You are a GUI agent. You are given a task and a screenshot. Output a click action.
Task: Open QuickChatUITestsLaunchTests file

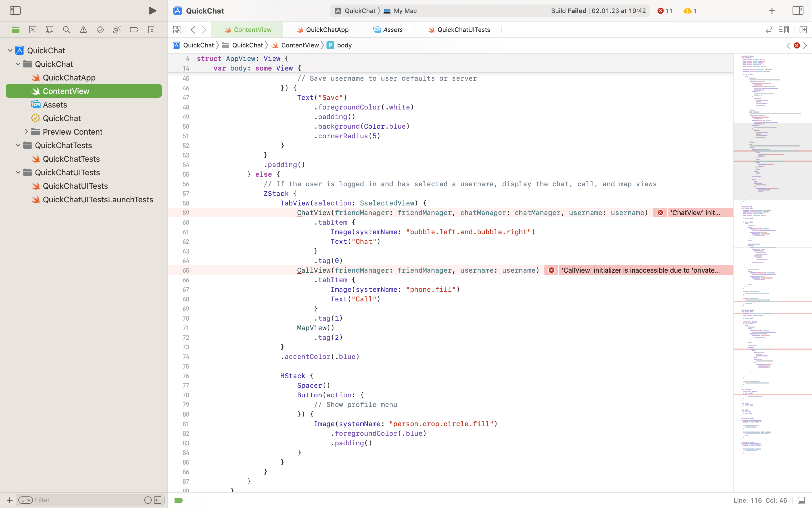pyautogui.click(x=98, y=200)
